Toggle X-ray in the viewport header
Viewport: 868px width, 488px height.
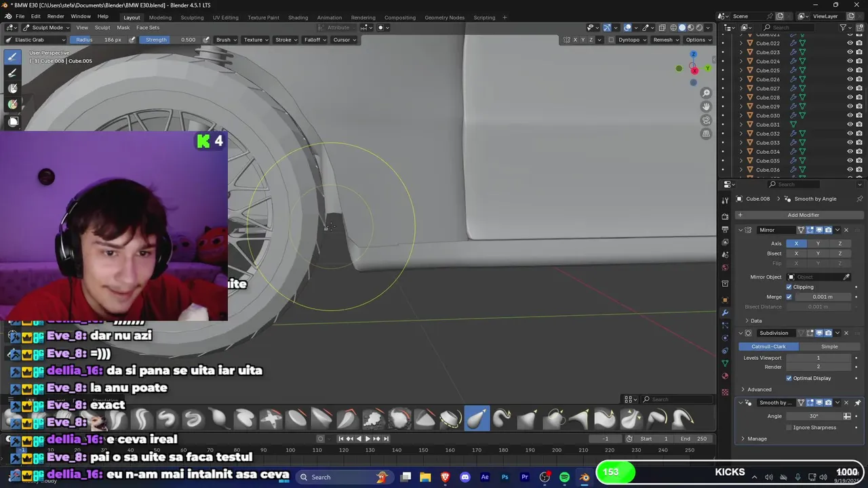[x=663, y=28]
